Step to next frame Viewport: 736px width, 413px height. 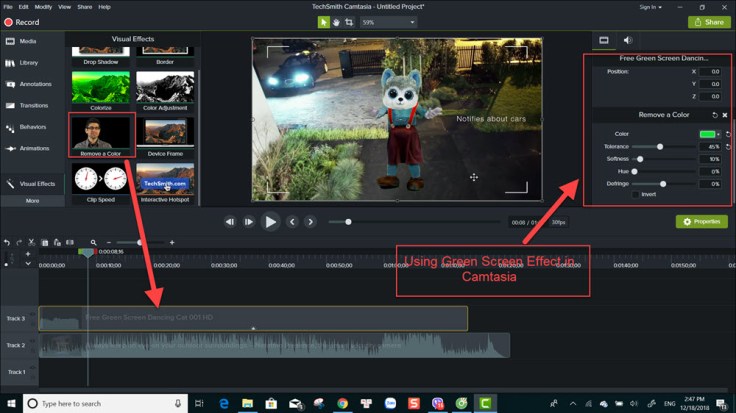pyautogui.click(x=248, y=222)
